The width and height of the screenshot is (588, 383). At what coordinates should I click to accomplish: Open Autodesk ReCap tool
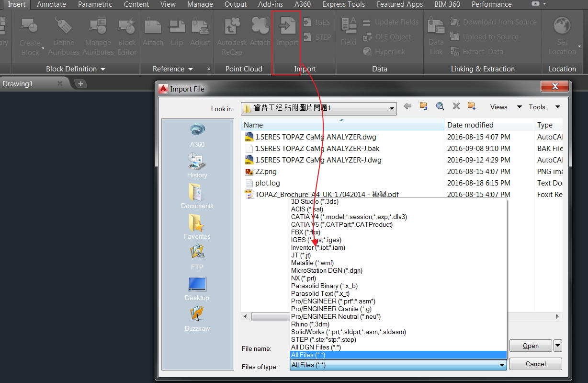click(x=232, y=36)
